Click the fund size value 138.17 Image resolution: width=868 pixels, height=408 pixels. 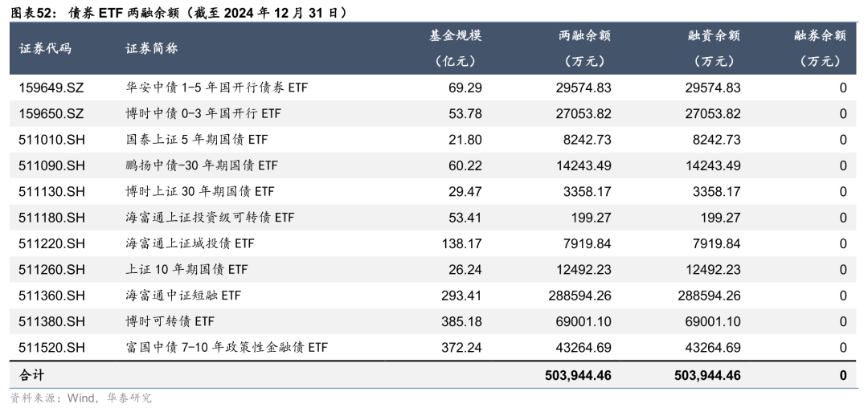pos(462,243)
